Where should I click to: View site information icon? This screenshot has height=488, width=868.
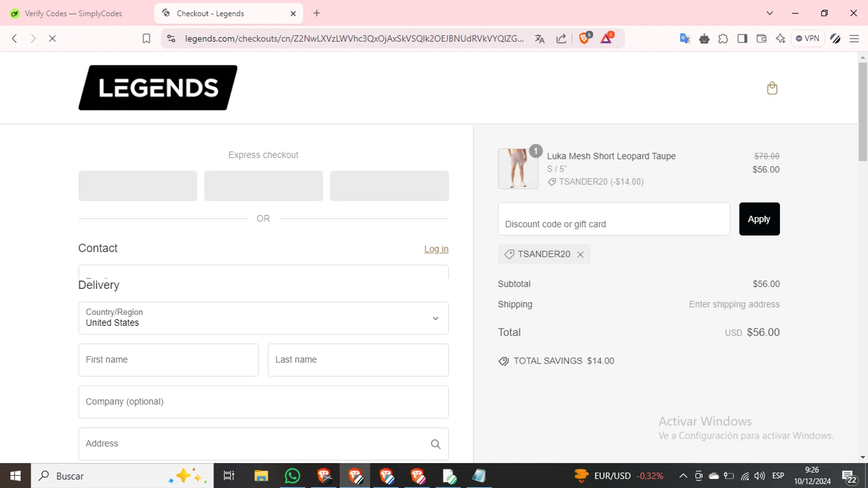171,39
